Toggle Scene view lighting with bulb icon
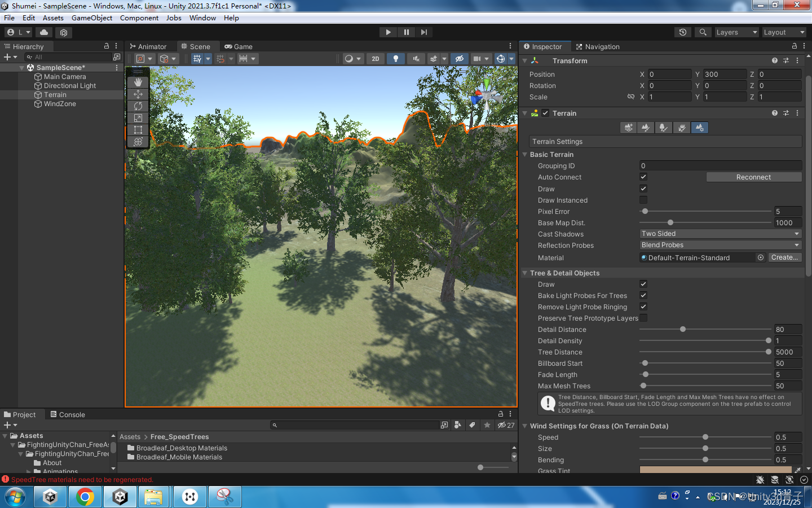The image size is (812, 508). point(395,58)
